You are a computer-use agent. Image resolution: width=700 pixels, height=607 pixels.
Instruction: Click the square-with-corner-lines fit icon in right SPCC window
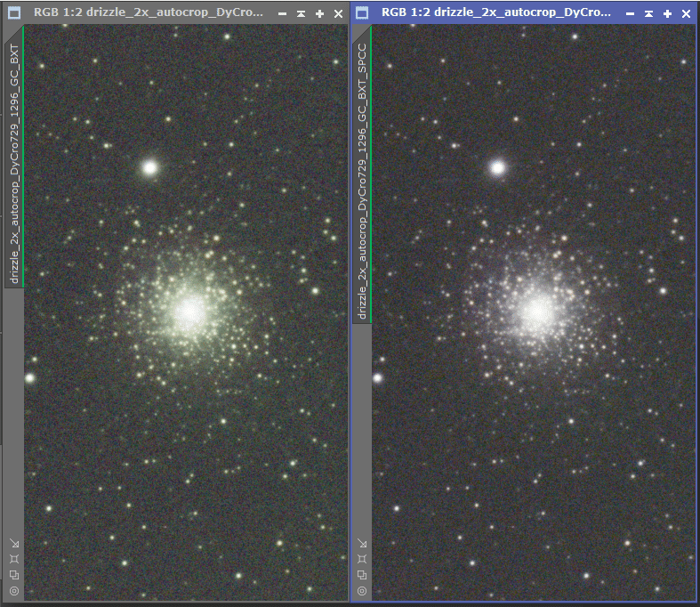click(362, 559)
